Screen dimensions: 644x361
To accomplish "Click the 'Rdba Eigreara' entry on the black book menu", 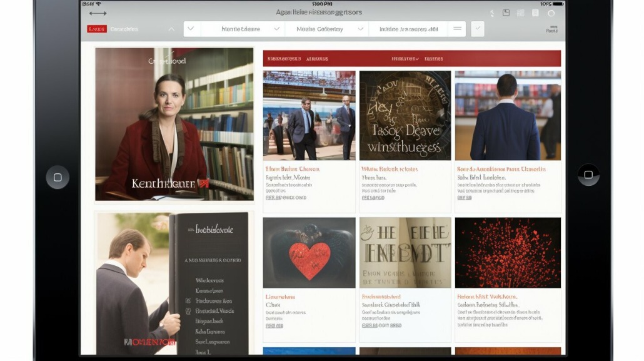I will pyautogui.click(x=210, y=332).
